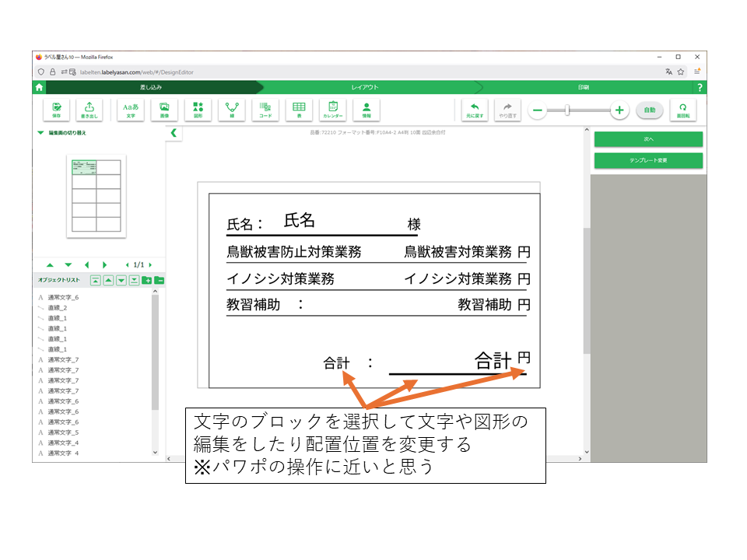Click the 次へ button
This screenshot has height=560, width=747.
pyautogui.click(x=648, y=138)
